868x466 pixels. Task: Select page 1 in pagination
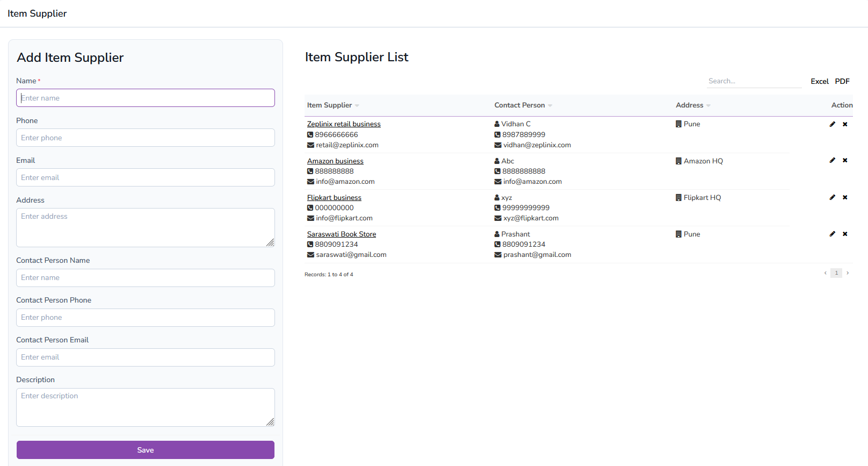pos(836,273)
